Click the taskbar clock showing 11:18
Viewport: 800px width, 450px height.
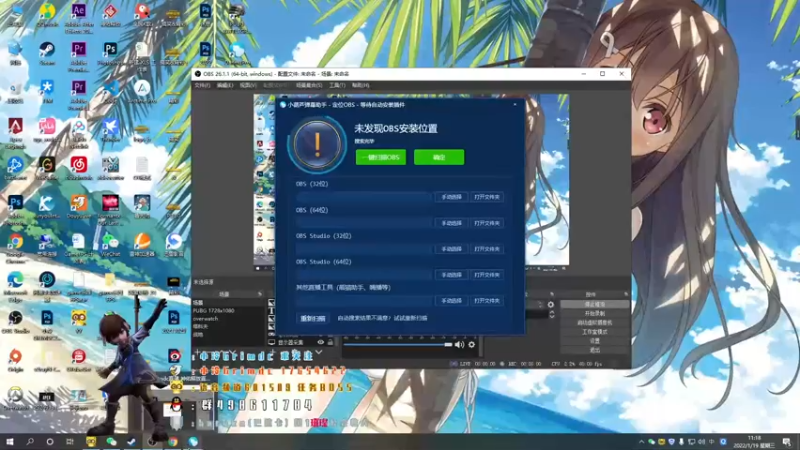tap(754, 442)
